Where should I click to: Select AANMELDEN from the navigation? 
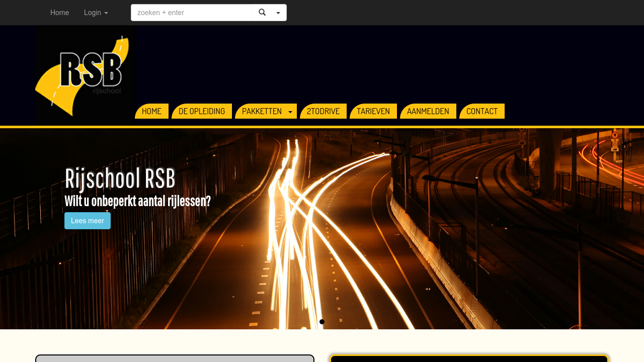pos(428,111)
